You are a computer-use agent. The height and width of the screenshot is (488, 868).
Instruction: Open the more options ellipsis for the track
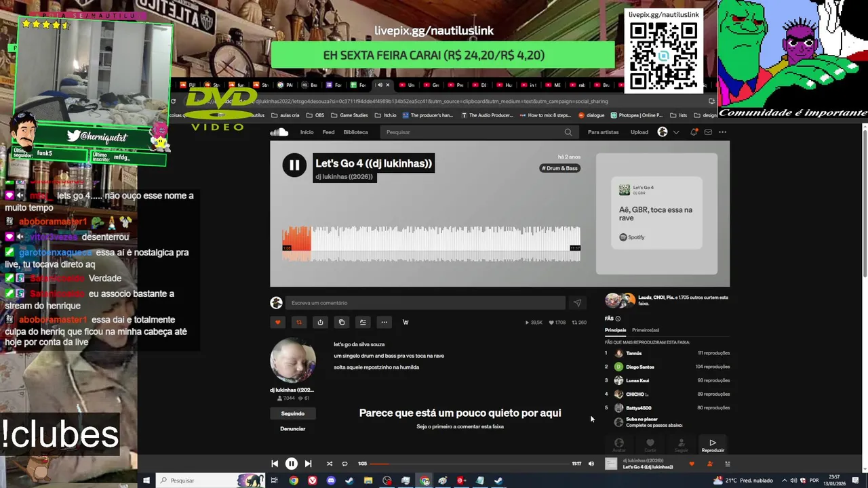[384, 322]
